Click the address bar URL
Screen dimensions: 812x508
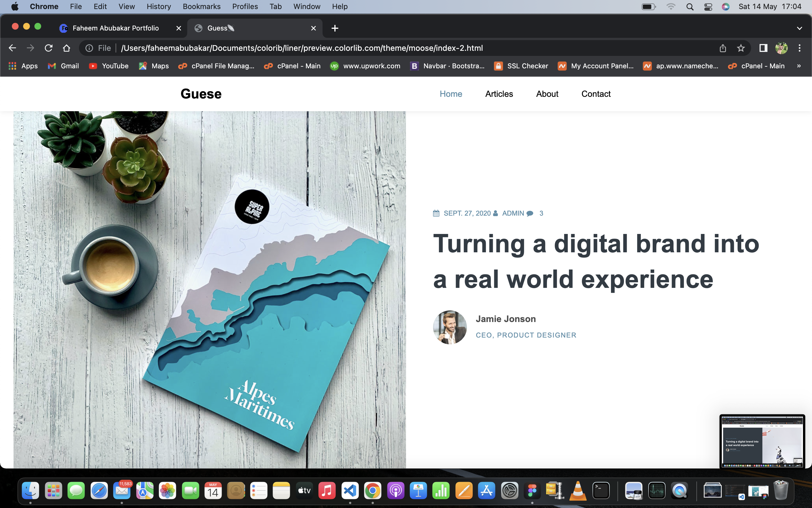[x=302, y=48]
